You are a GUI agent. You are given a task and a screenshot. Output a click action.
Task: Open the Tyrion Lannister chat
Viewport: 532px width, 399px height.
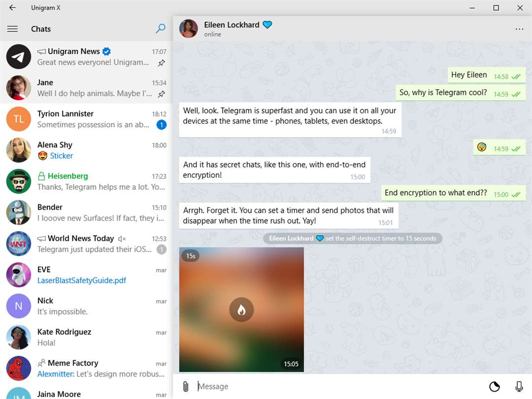coord(87,119)
